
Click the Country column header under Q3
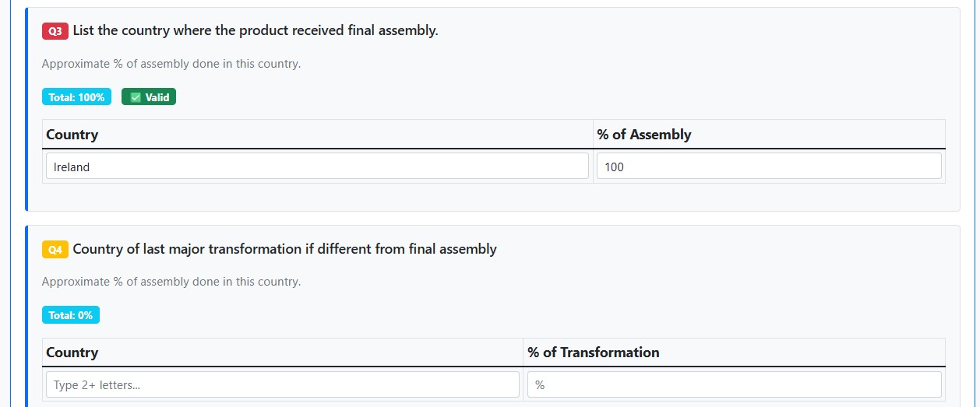(x=72, y=135)
